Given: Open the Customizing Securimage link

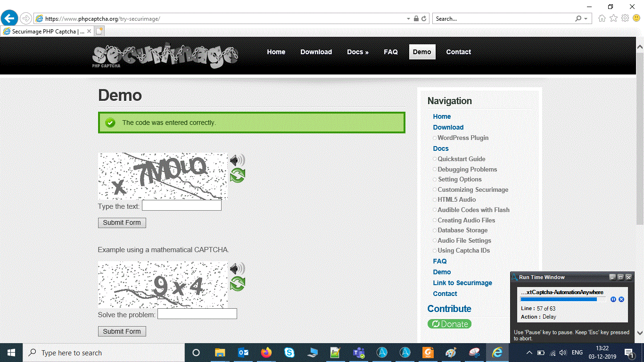Looking at the screenshot, I should (x=473, y=189).
